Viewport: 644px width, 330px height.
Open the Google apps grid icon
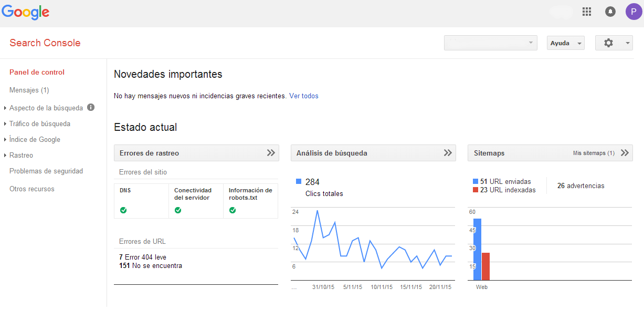click(587, 12)
